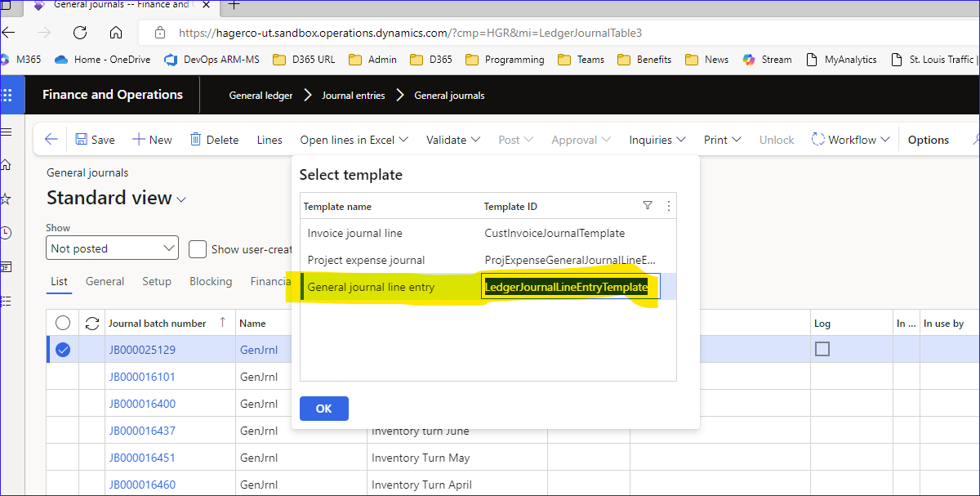Image resolution: width=980 pixels, height=496 pixels.
Task: Expand Workflow dropdown
Action: [851, 140]
